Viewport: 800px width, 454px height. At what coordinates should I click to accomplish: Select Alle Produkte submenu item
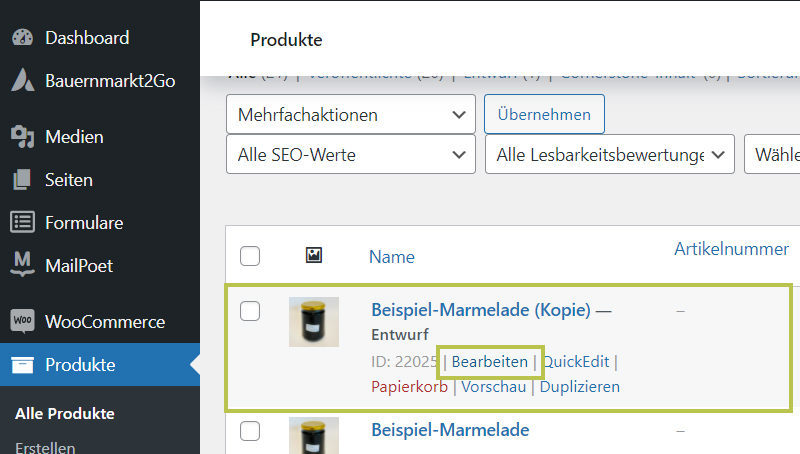point(65,414)
